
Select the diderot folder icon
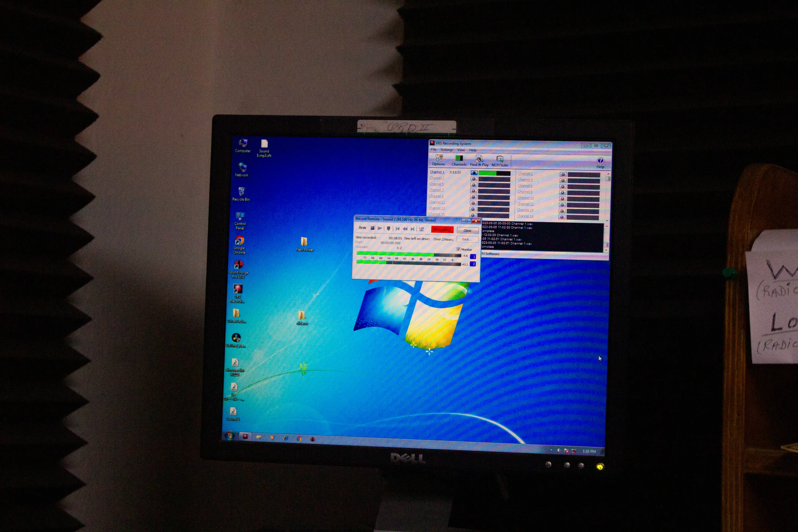point(302,318)
